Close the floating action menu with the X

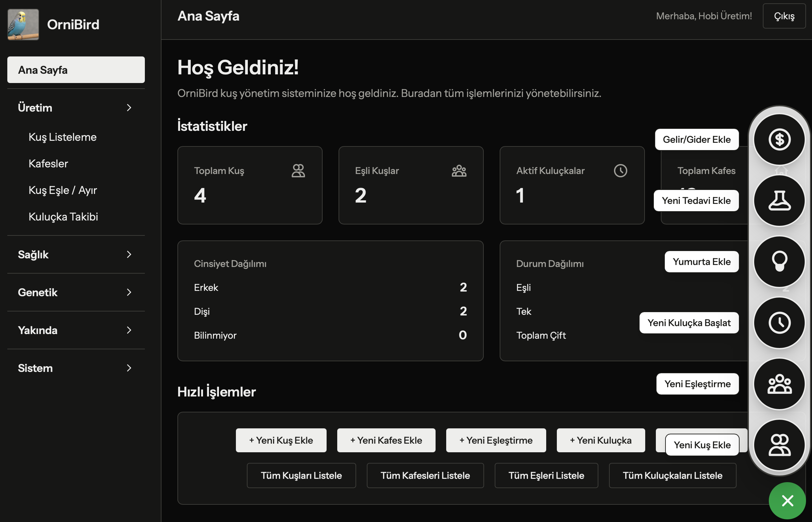pos(787,500)
